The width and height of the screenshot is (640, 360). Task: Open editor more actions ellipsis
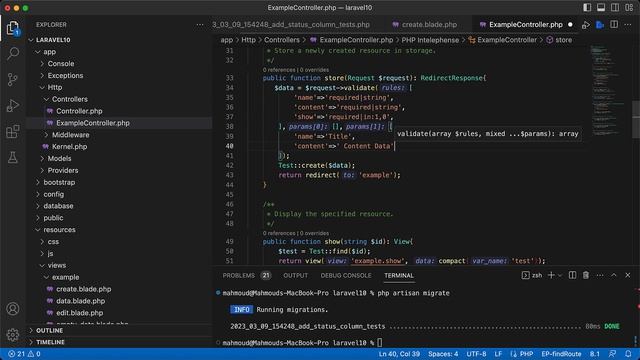click(628, 24)
